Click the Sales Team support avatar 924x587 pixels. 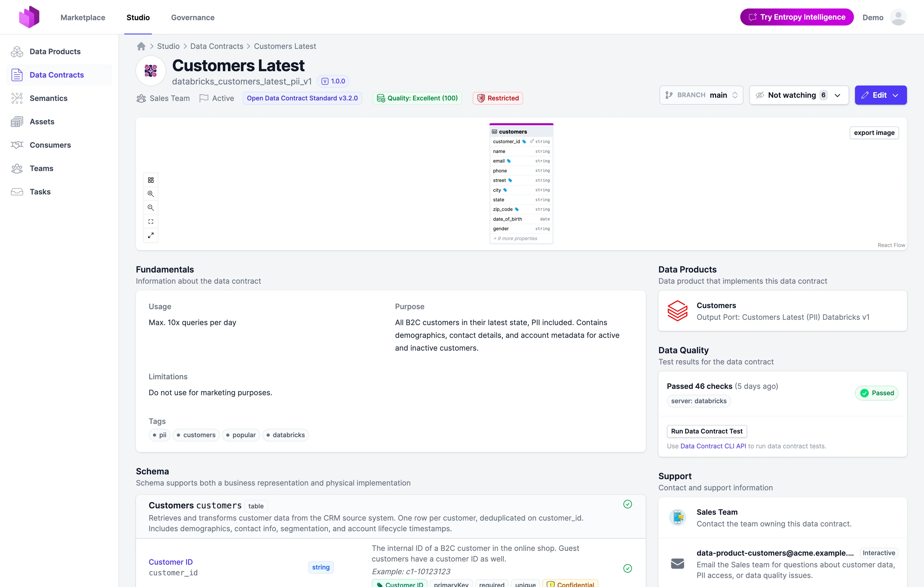pyautogui.click(x=677, y=517)
